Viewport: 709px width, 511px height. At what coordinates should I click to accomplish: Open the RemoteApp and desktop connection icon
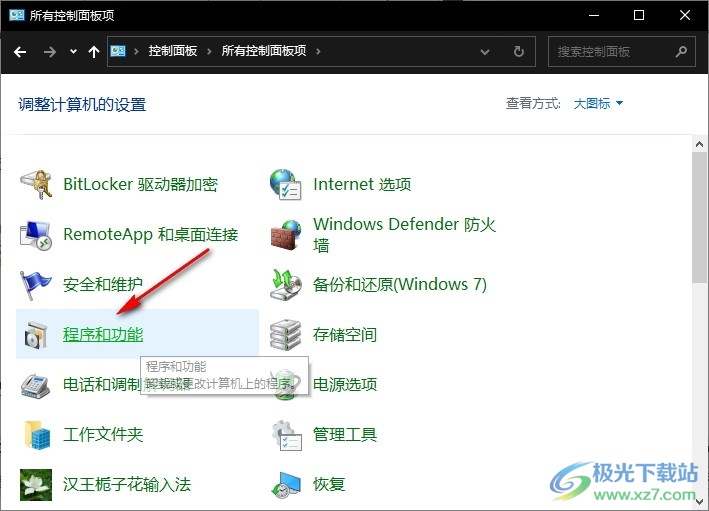(x=36, y=235)
